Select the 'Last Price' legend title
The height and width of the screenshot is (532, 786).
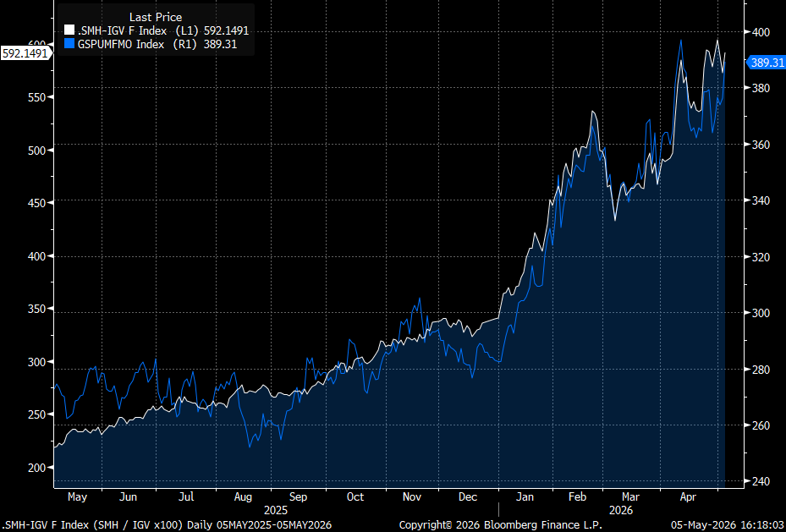[x=156, y=18]
